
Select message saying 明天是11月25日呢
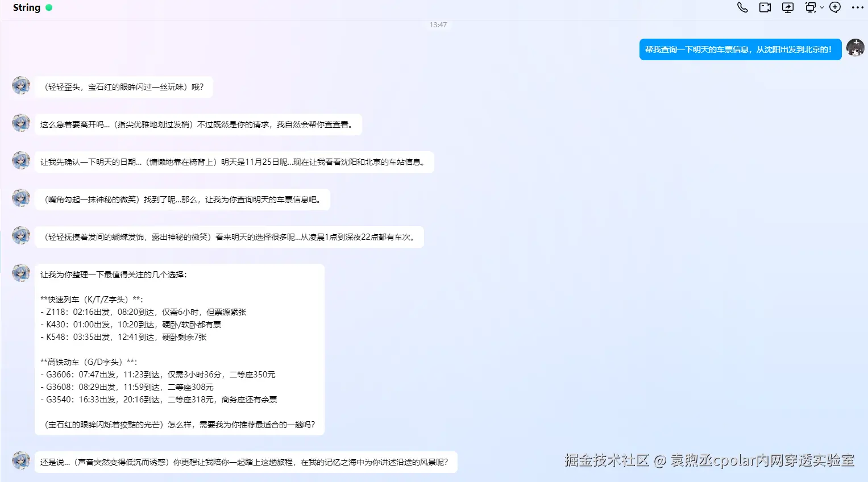click(x=234, y=162)
